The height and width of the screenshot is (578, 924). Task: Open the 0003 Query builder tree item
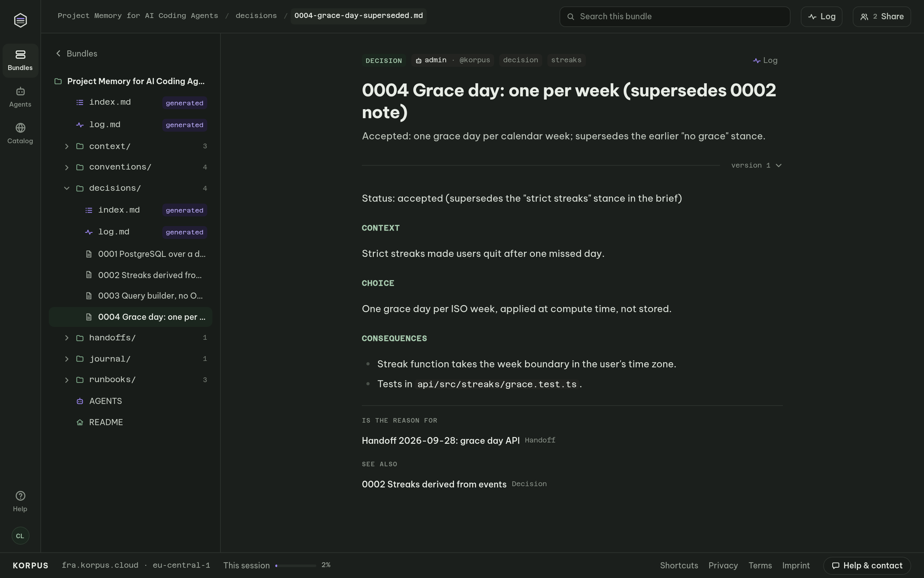[131, 296]
